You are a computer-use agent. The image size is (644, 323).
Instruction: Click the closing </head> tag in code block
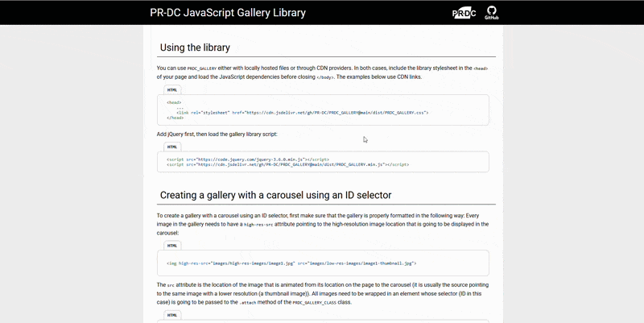click(175, 118)
